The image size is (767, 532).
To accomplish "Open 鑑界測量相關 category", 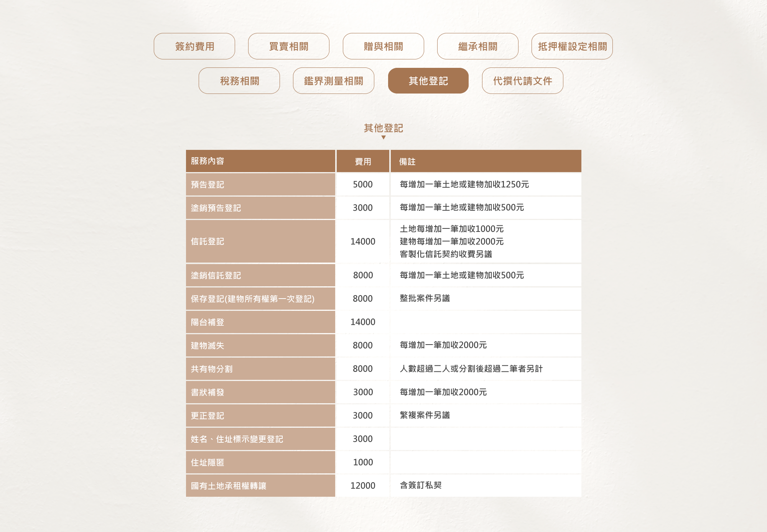I will pos(333,81).
